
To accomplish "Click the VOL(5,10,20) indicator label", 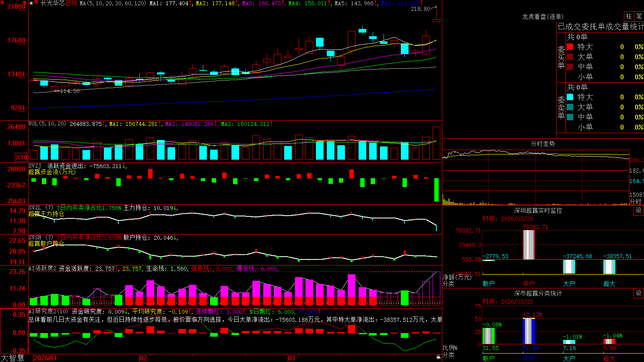I will (47, 124).
